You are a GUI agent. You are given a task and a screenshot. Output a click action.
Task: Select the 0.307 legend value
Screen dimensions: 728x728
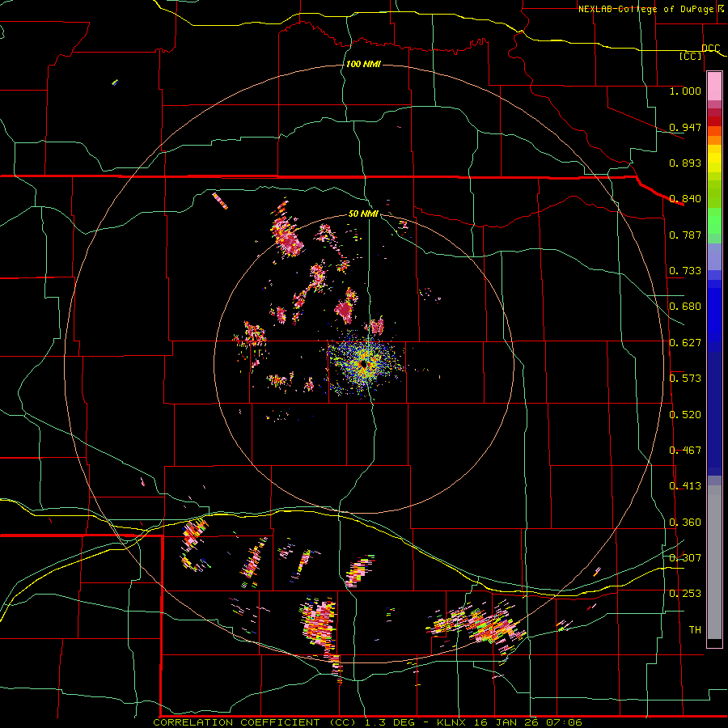pos(685,557)
